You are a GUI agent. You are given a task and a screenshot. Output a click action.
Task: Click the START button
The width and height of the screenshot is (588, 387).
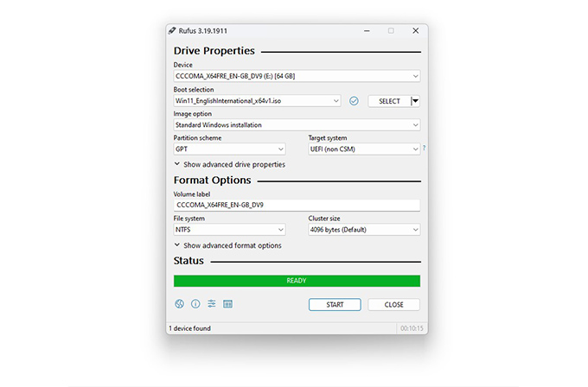(335, 305)
